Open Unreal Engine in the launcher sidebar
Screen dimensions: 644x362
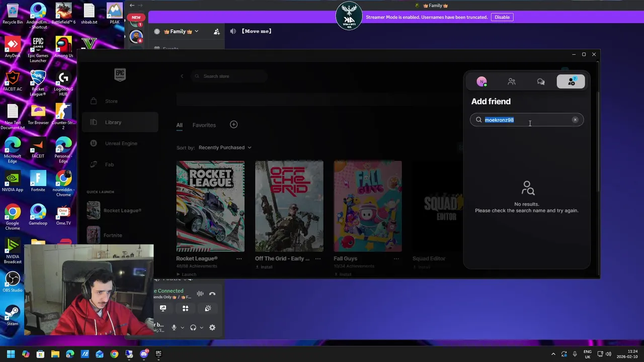click(120, 143)
